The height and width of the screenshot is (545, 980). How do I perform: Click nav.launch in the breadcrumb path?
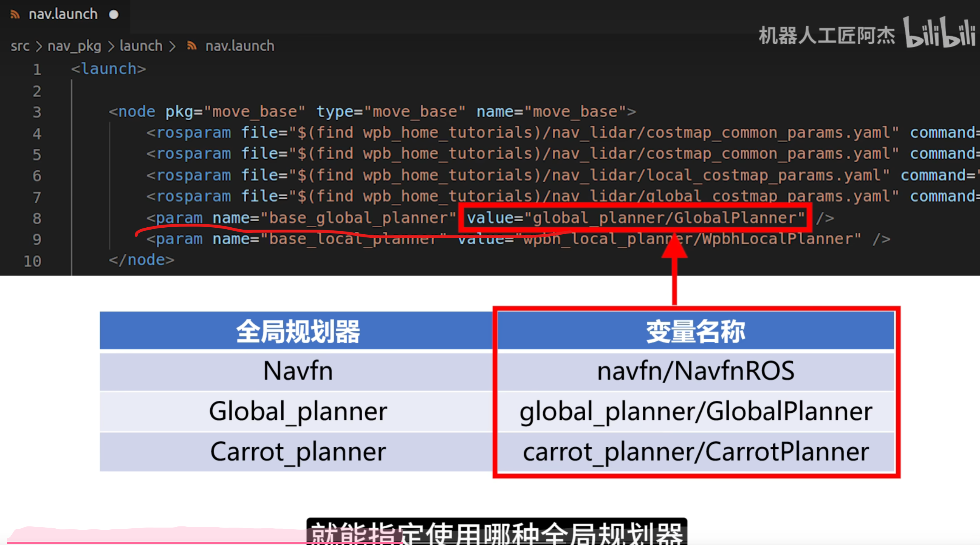[239, 46]
